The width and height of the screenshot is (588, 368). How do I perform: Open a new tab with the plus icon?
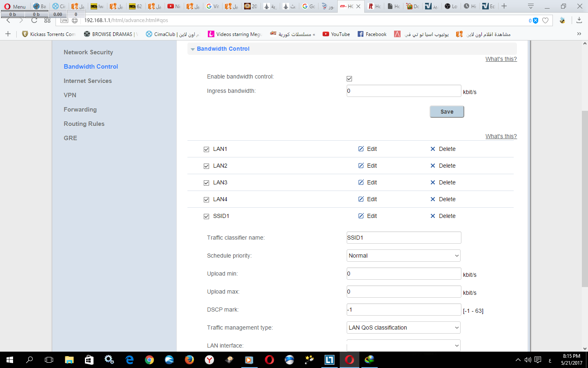[x=504, y=6]
